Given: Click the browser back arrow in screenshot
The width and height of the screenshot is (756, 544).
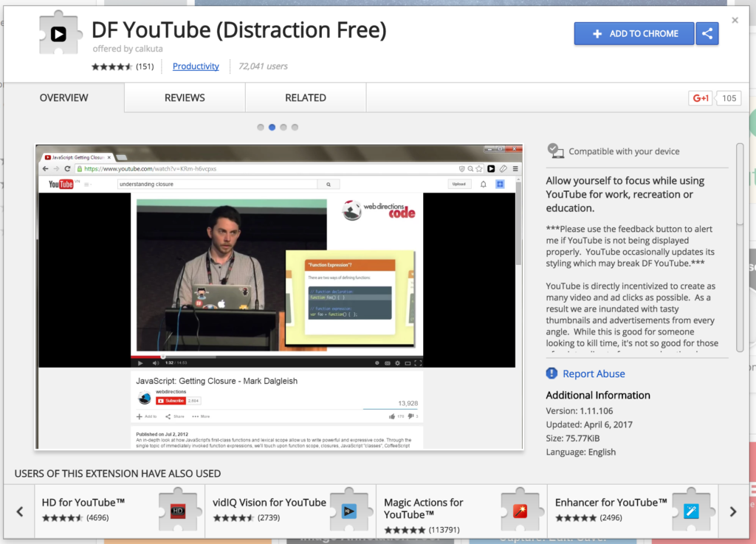Looking at the screenshot, I should [x=45, y=168].
